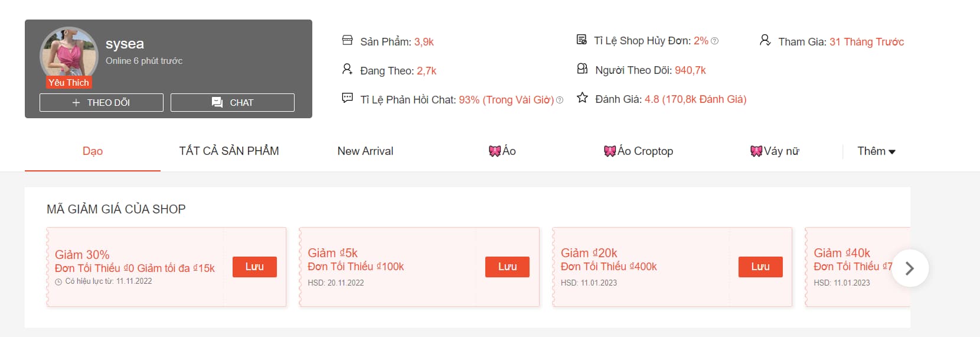Click the order cancel icon beside Tỉ Lệ Shop Hủy Đơn
This screenshot has width=980, height=337.
pos(582,40)
